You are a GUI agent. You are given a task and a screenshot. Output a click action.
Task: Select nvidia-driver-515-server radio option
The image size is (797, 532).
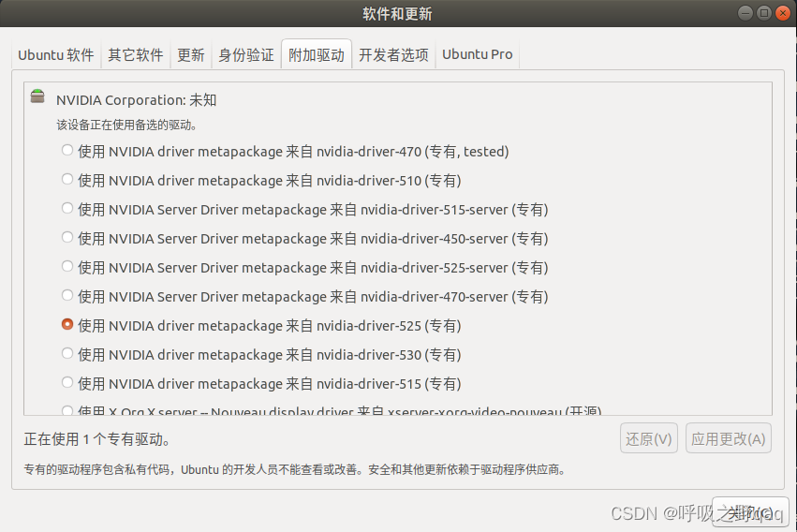pos(67,208)
